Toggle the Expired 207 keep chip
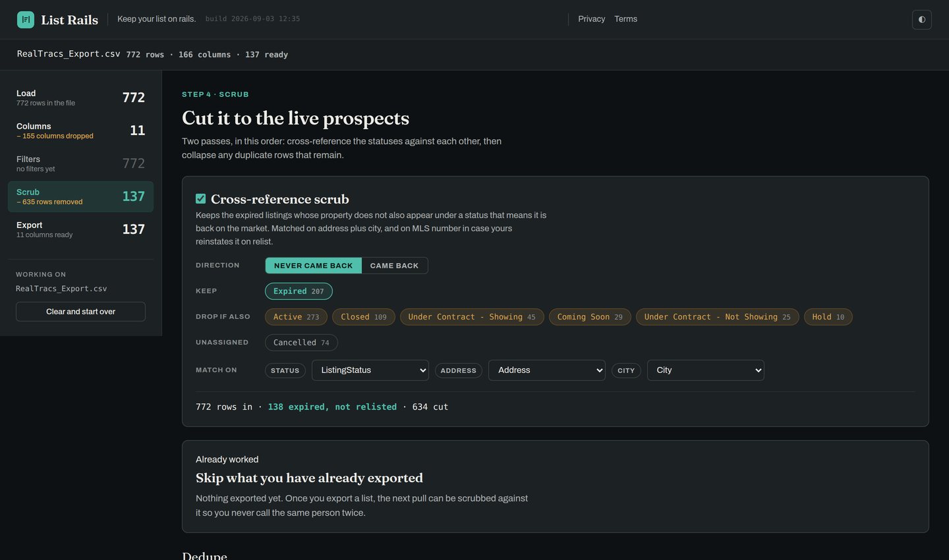The image size is (949, 560). click(299, 291)
